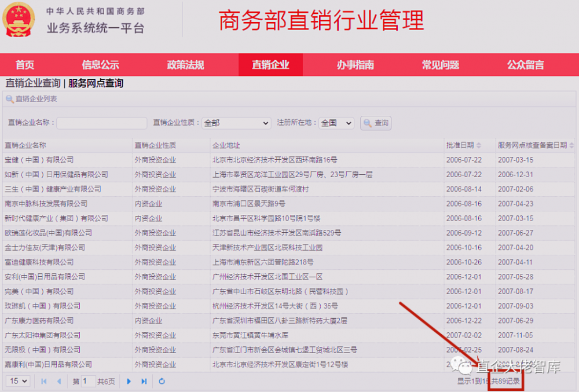Click address 宁波市海曙区石碶街道车何渡村
Screen dimensions: 579x392
(x=261, y=189)
